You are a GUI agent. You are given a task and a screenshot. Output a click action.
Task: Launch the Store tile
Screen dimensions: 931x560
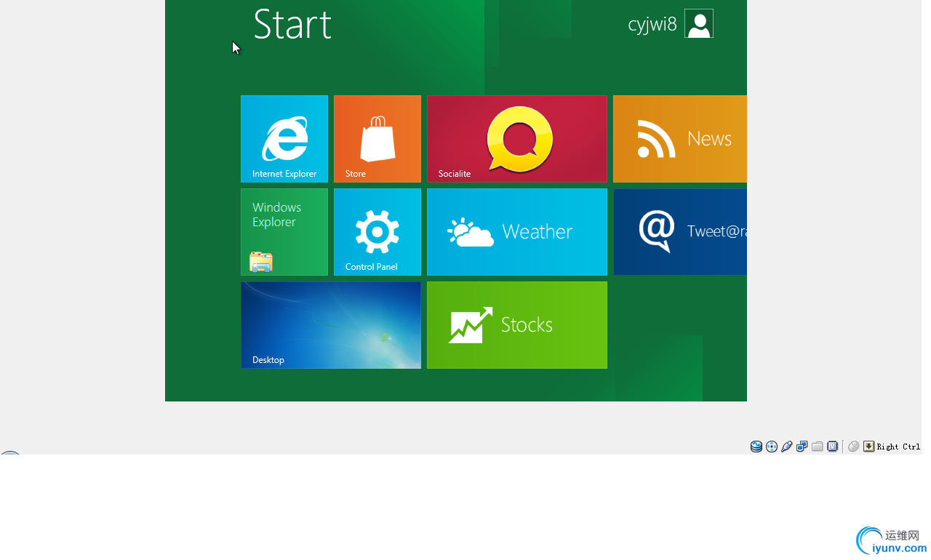[x=377, y=139]
